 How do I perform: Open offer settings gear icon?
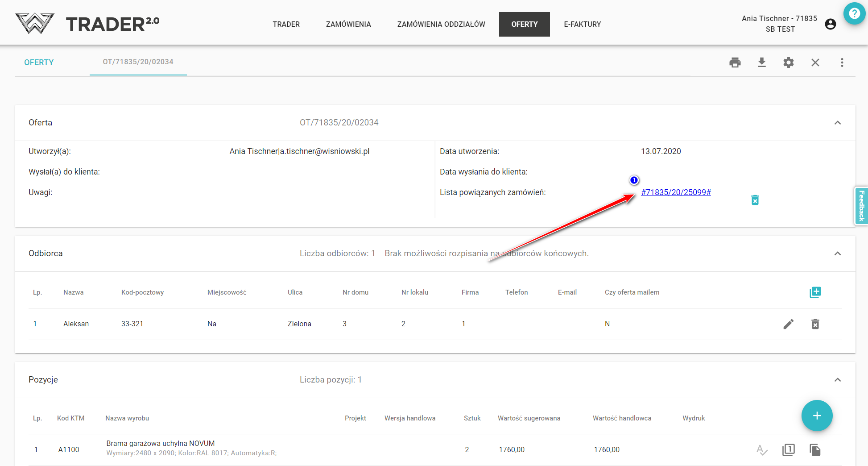click(x=789, y=62)
